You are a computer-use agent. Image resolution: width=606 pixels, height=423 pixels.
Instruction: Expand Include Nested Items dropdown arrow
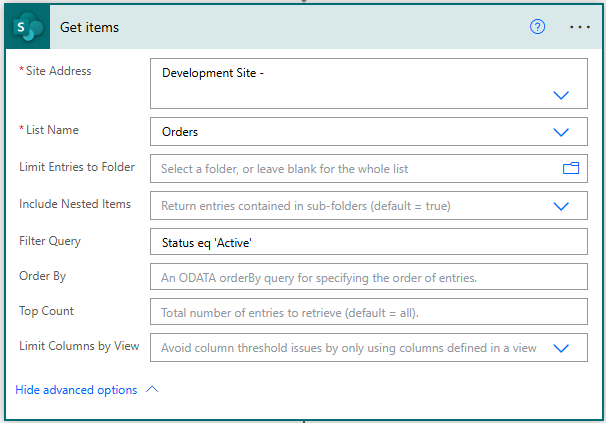click(x=561, y=205)
